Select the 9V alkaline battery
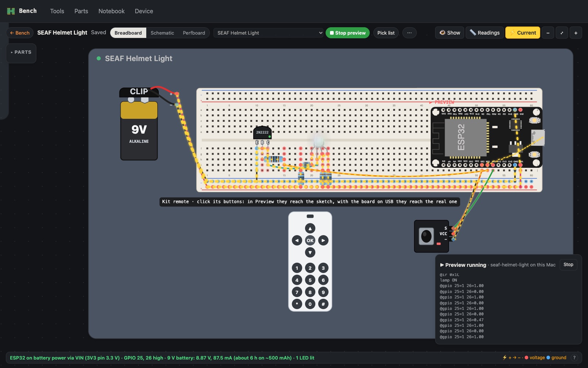The image size is (588, 368). tap(139, 131)
